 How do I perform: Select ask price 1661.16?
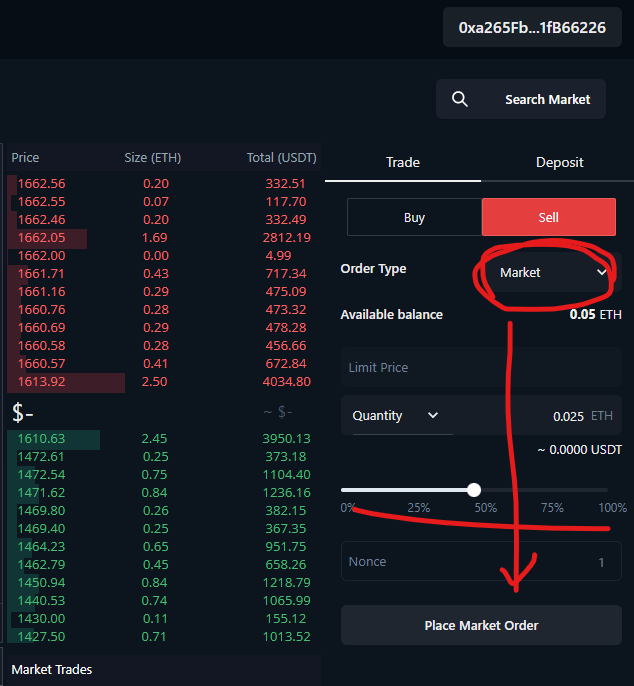pos(41,291)
